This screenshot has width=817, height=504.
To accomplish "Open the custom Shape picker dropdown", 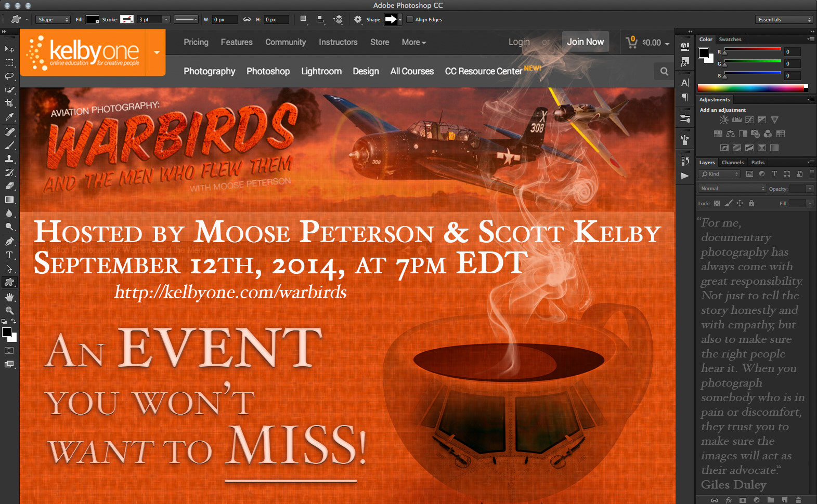I will click(x=400, y=20).
